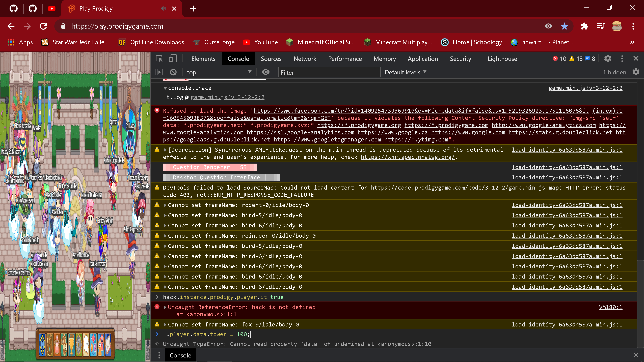Toggle the live expression eye icon
644x362 pixels.
[265, 72]
